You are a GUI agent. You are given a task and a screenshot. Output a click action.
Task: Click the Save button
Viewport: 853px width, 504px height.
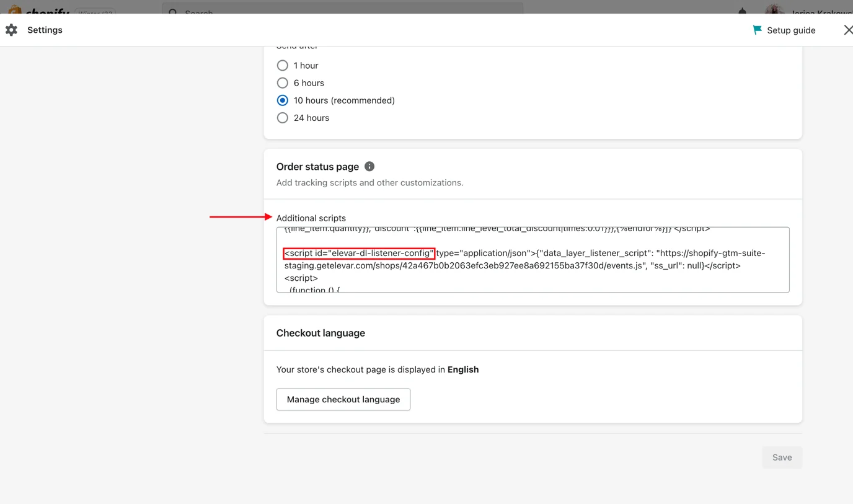(x=782, y=457)
